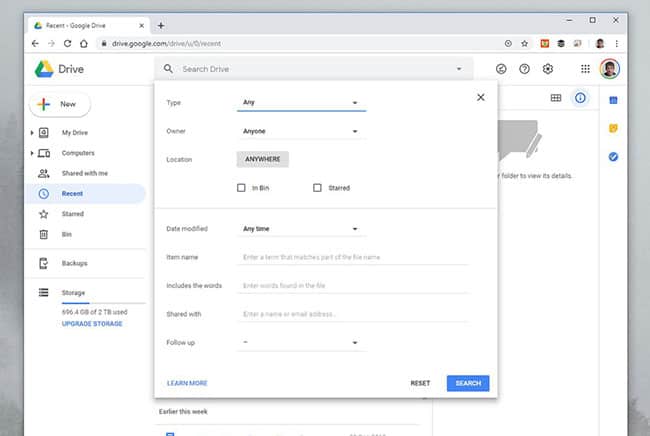
Task: Tick the Starred checkbox
Action: (317, 187)
